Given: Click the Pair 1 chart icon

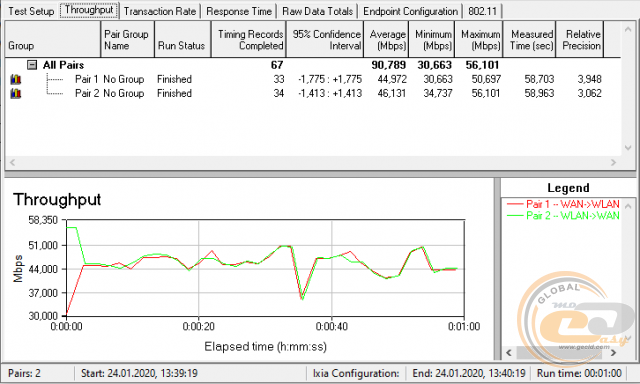Looking at the screenshot, I should point(16,79).
